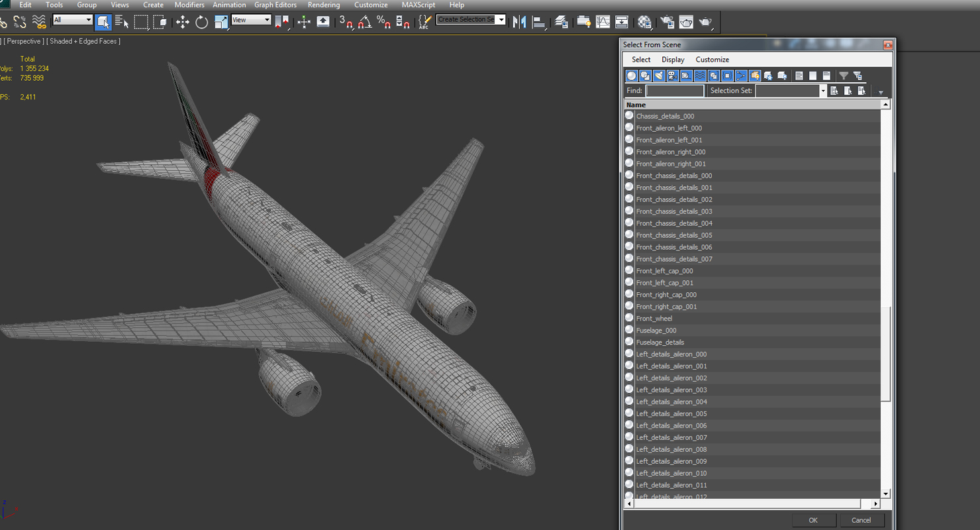
Task: Click Cancel in Select From Scene
Action: click(x=861, y=520)
